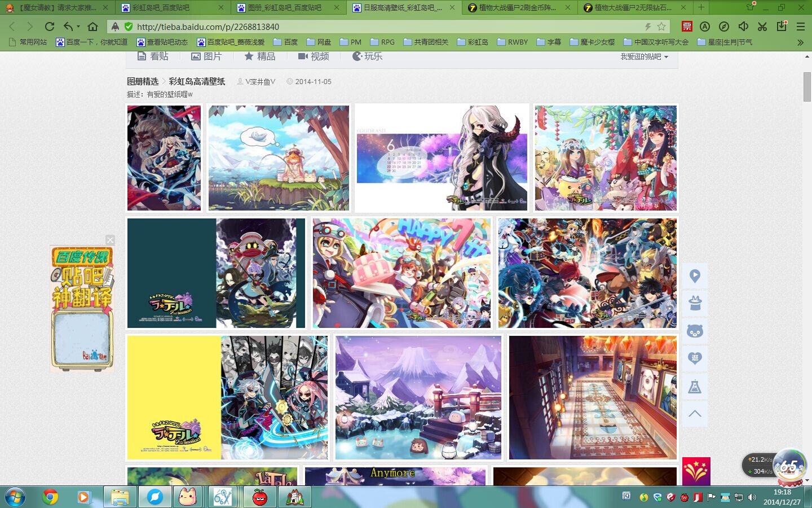The width and height of the screenshot is (812, 508).
Task: Click the 图册精选 breadcrumb link
Action: (143, 81)
